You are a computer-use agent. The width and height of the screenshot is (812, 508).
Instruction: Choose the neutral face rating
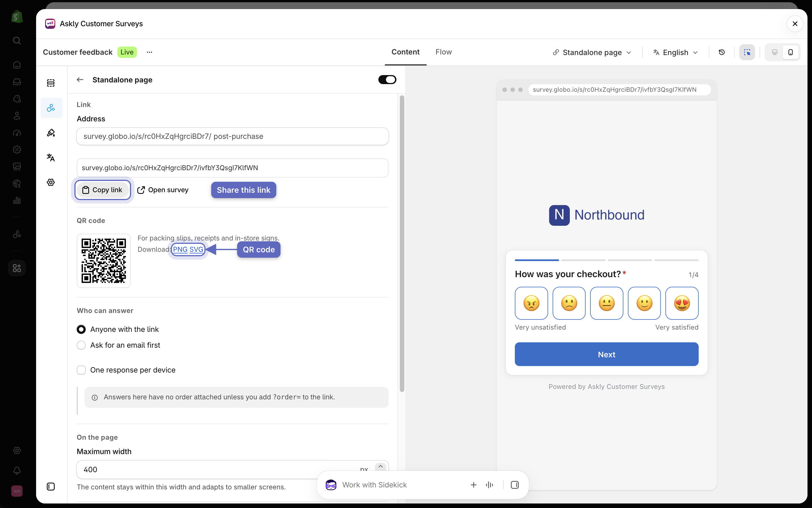tap(606, 303)
